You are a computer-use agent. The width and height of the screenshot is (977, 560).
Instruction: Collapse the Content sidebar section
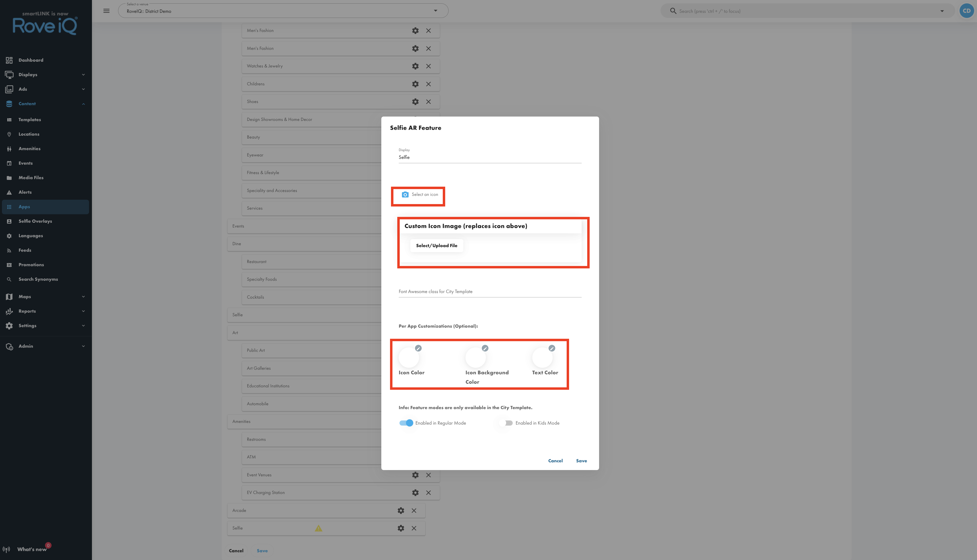[45, 104]
